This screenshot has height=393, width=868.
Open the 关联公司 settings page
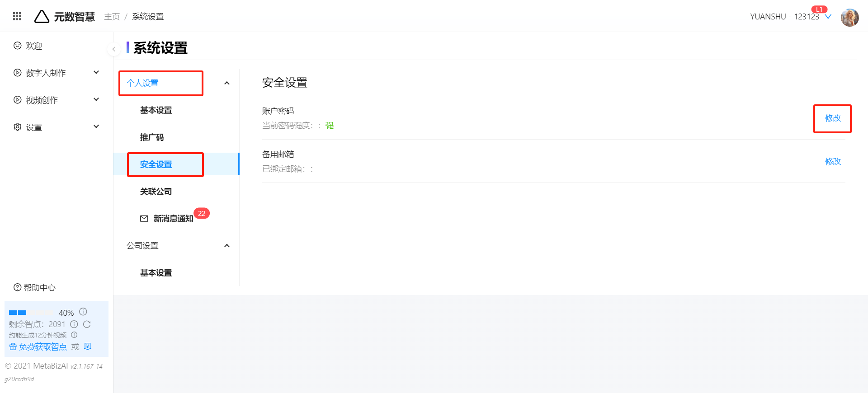(156, 192)
